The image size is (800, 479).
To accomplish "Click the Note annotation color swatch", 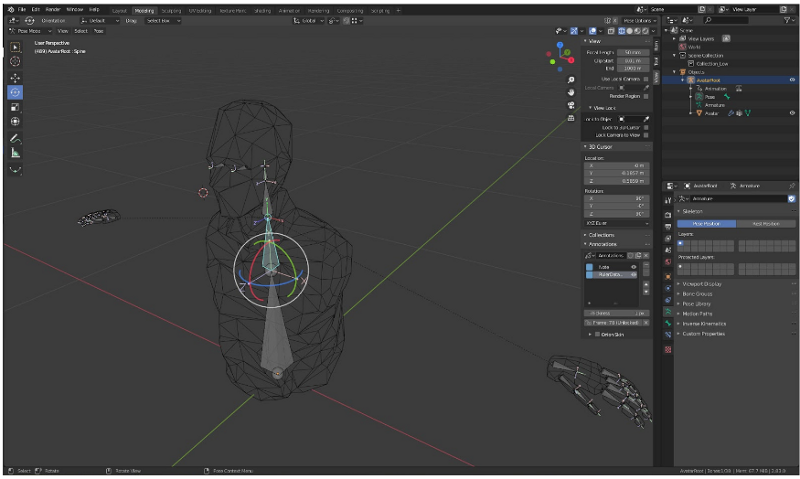I will pyautogui.click(x=589, y=267).
